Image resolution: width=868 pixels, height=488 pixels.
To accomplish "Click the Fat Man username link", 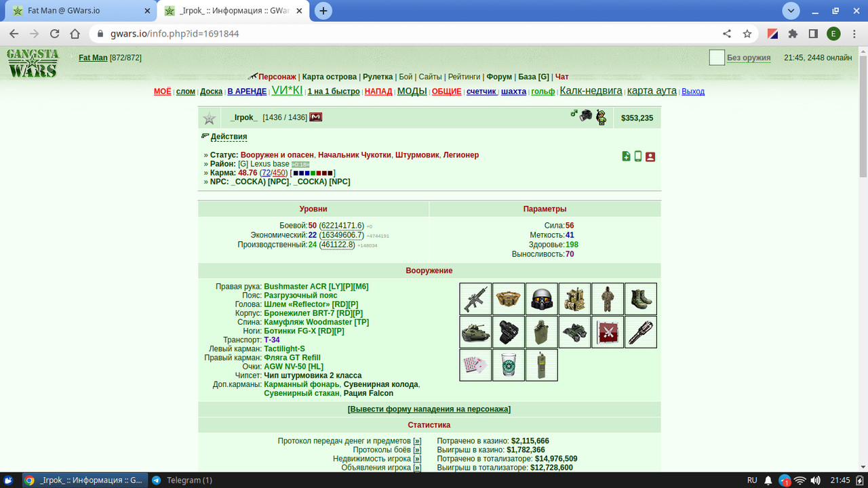I will pos(93,58).
